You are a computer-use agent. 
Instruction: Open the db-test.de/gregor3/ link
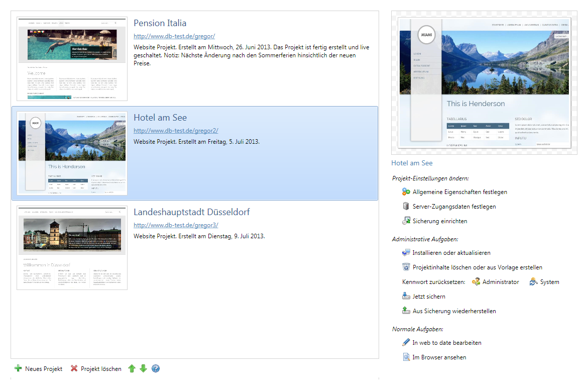point(176,225)
